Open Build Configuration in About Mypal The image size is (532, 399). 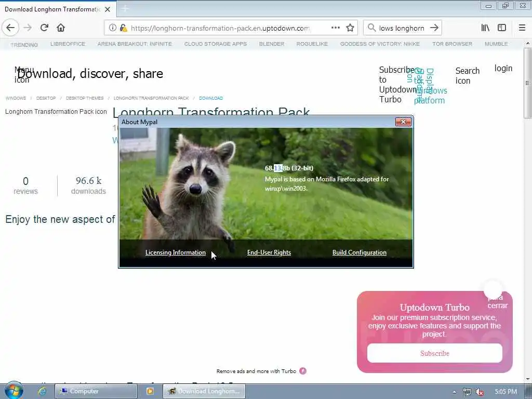(360, 252)
